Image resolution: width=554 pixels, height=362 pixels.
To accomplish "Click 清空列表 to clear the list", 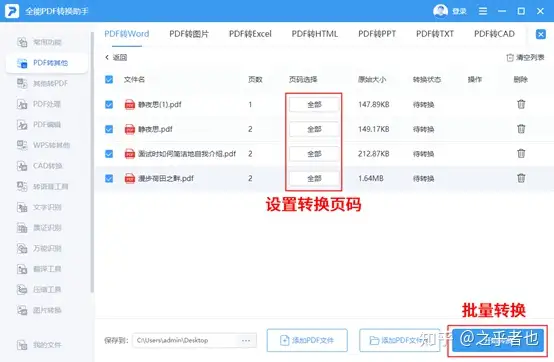I will (525, 58).
